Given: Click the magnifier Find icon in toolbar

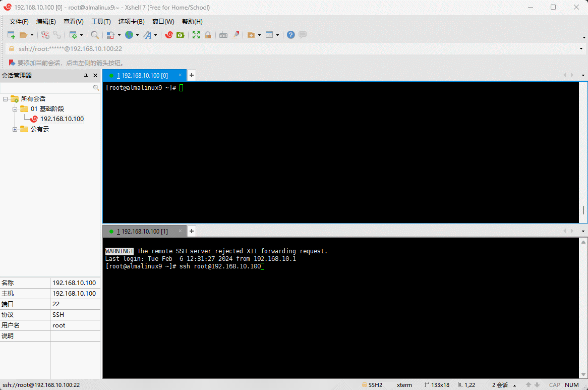Looking at the screenshot, I should click(x=94, y=35).
